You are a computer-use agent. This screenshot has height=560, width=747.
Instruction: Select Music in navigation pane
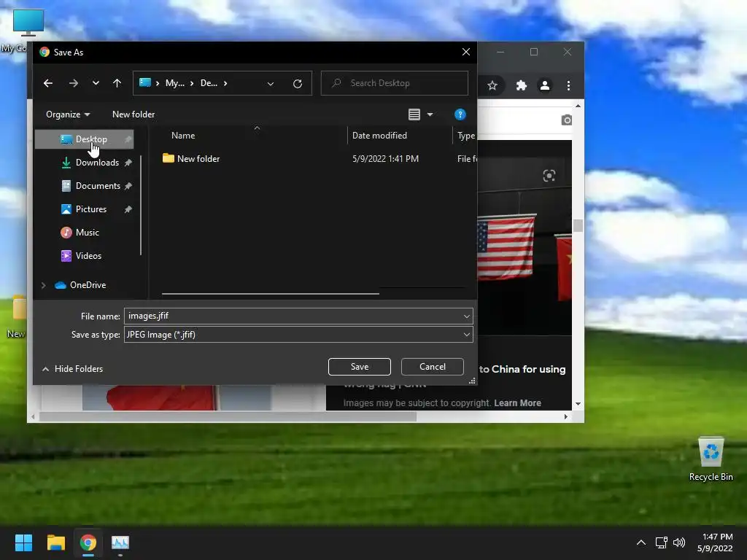click(x=80, y=233)
